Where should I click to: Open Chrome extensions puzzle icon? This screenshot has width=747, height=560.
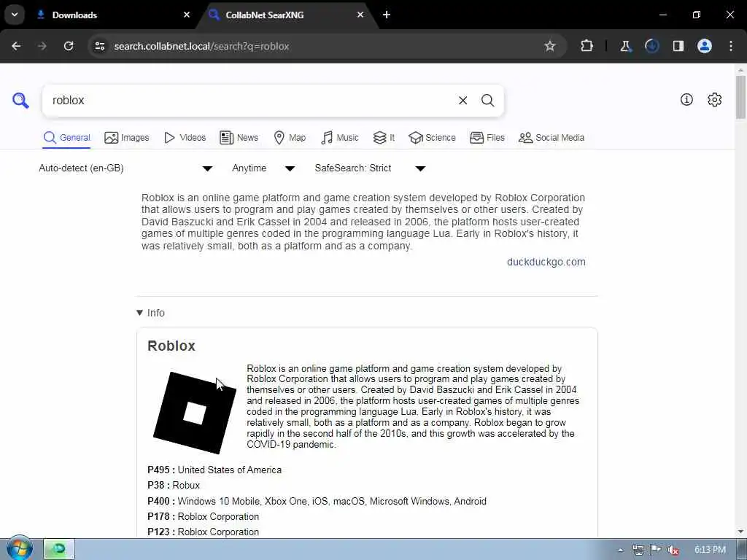coord(587,46)
